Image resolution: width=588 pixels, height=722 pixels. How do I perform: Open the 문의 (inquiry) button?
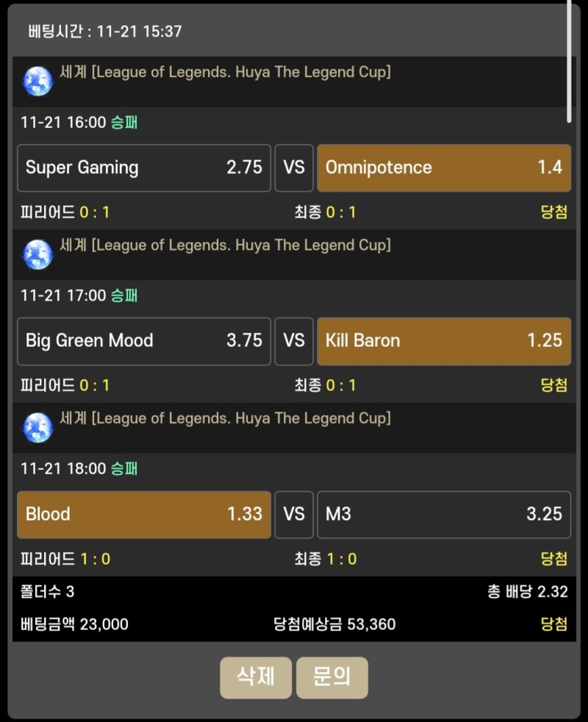pyautogui.click(x=331, y=677)
